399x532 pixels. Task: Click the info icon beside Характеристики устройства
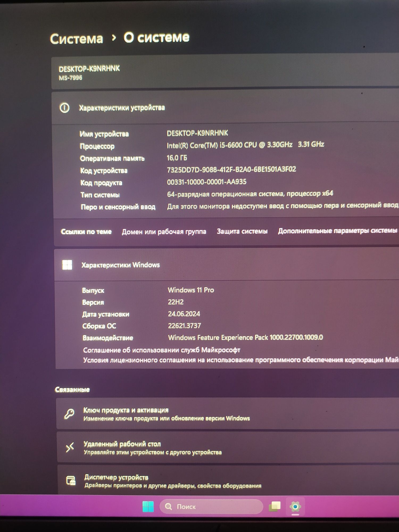tap(65, 108)
